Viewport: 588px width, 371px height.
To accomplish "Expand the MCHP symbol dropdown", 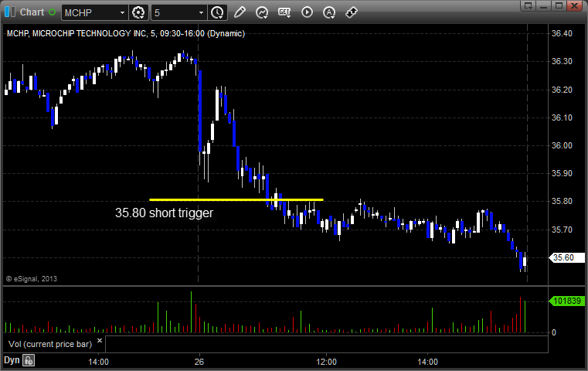I will 122,13.
